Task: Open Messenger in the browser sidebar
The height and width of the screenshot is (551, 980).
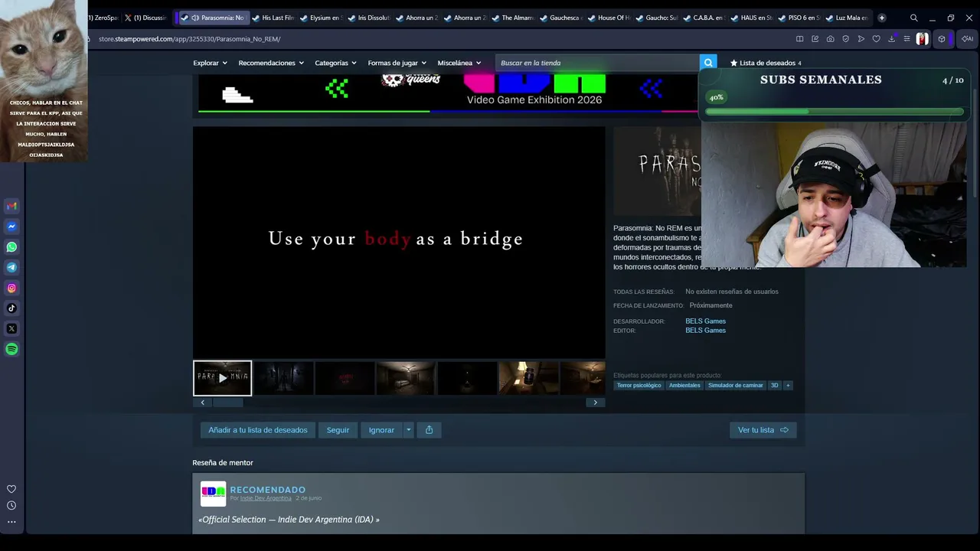Action: [11, 227]
